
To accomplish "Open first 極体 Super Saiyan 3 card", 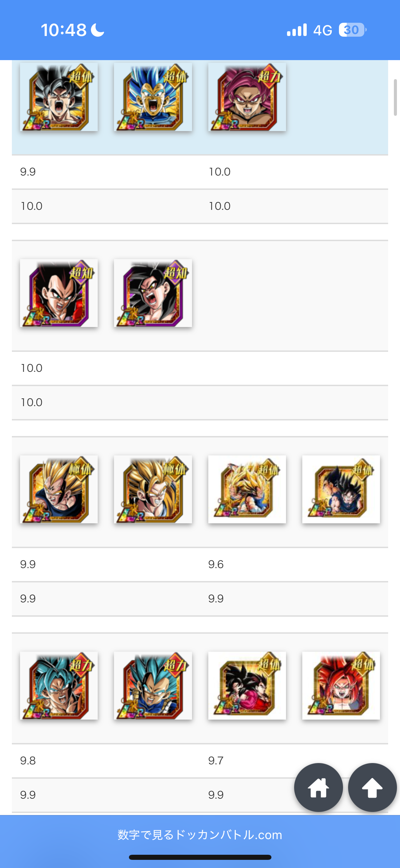I will point(59,489).
